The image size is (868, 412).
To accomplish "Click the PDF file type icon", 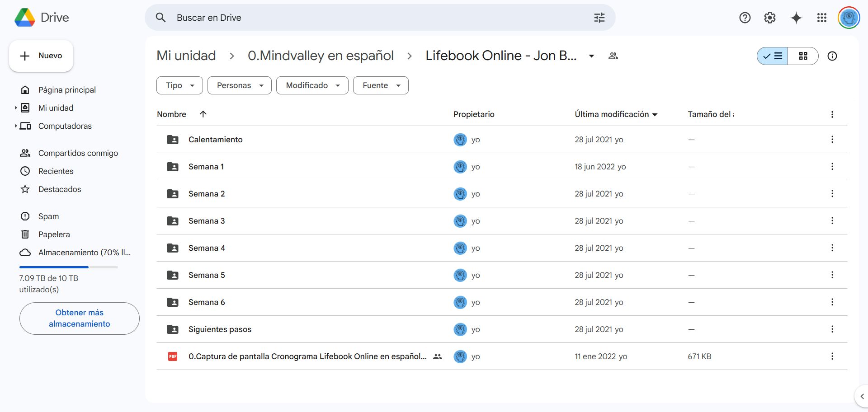I will (x=173, y=356).
